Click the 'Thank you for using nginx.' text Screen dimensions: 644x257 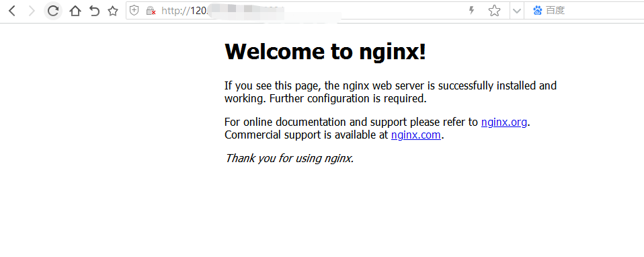click(x=289, y=158)
